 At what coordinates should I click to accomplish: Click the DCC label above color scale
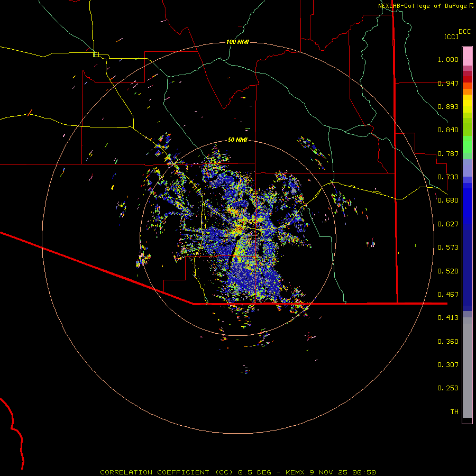coord(464,32)
